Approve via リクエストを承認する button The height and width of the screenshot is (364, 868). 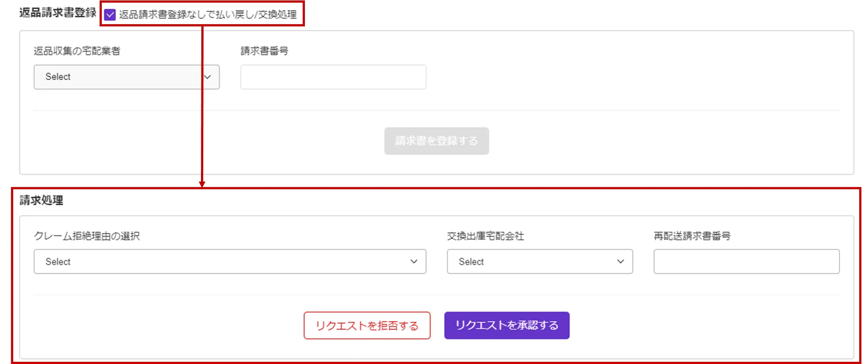click(507, 326)
